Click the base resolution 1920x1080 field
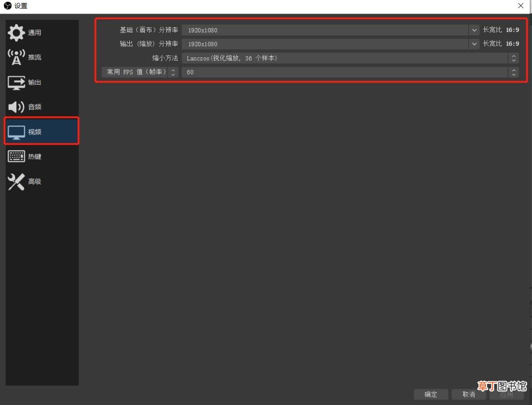 (x=325, y=30)
